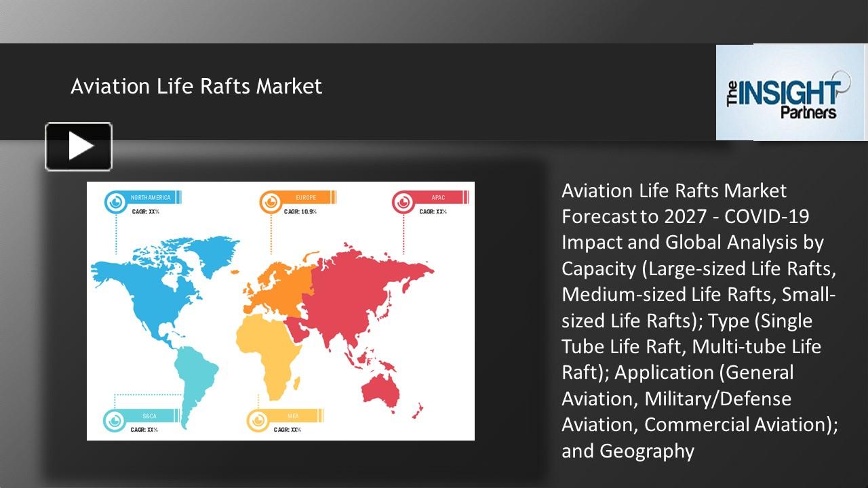Click the APAC region circle icon
The image size is (868, 488).
point(404,201)
